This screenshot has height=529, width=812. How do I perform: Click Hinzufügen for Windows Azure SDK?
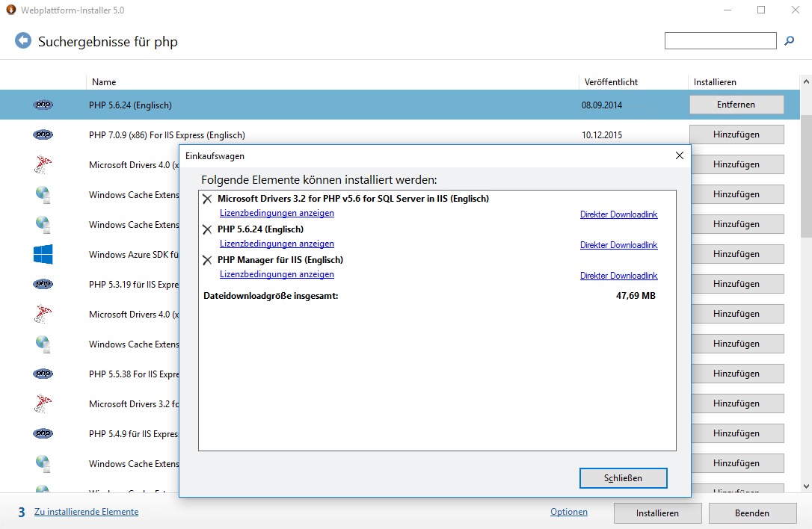[x=736, y=254]
